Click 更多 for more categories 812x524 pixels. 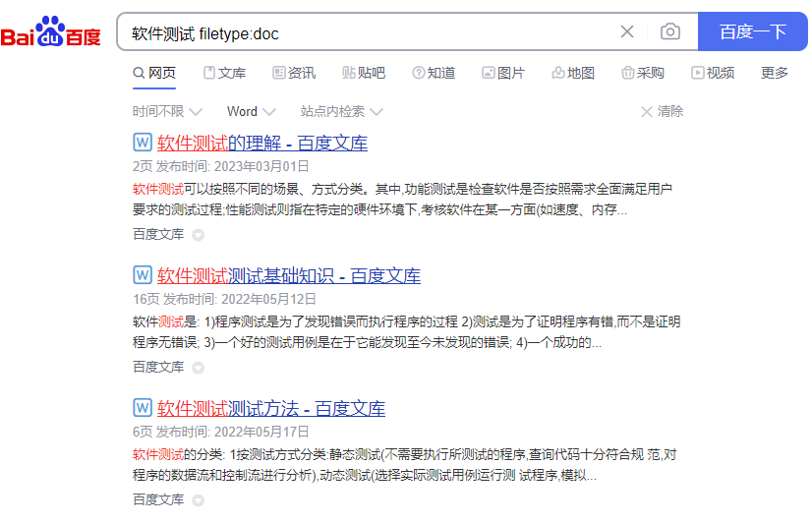point(775,73)
